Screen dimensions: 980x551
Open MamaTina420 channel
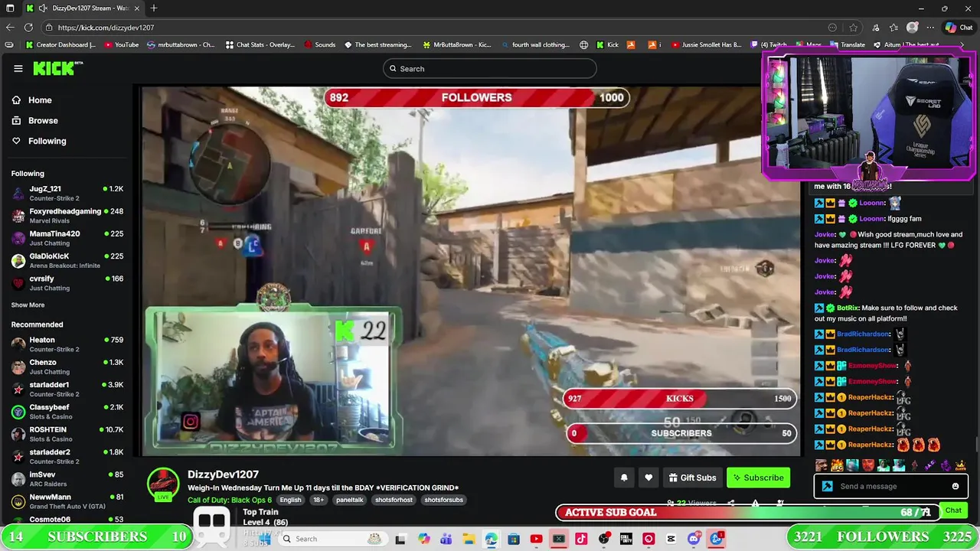tap(67, 237)
